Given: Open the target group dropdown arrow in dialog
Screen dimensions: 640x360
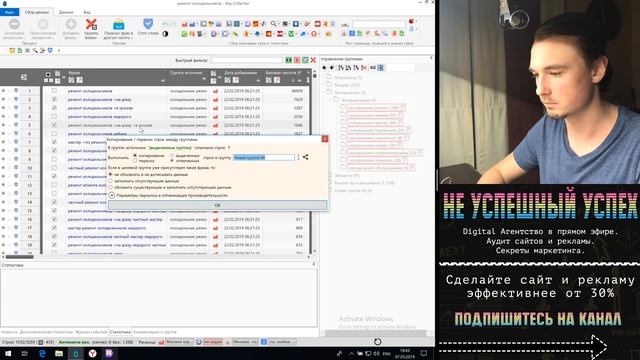Looking at the screenshot, I should click(x=298, y=157).
